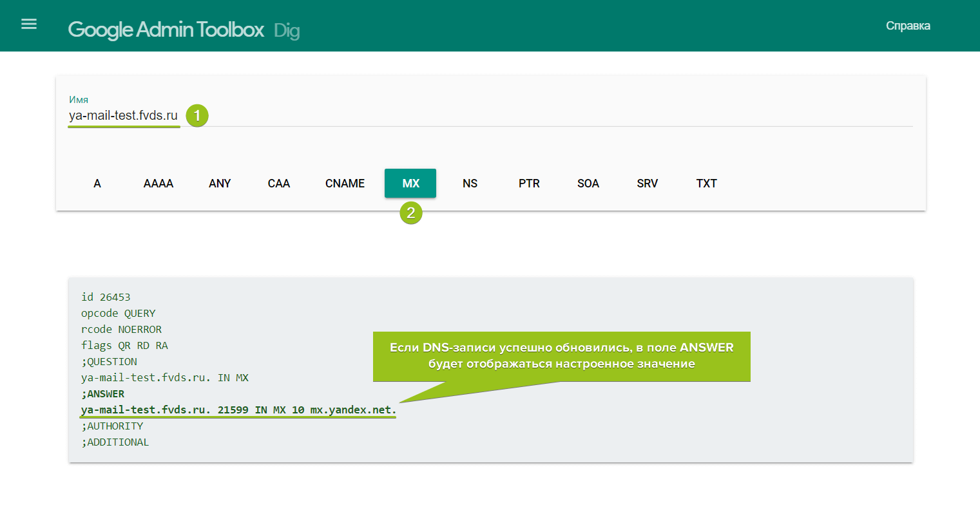Click the MX answer line with mx.yandex.net.

point(239,410)
